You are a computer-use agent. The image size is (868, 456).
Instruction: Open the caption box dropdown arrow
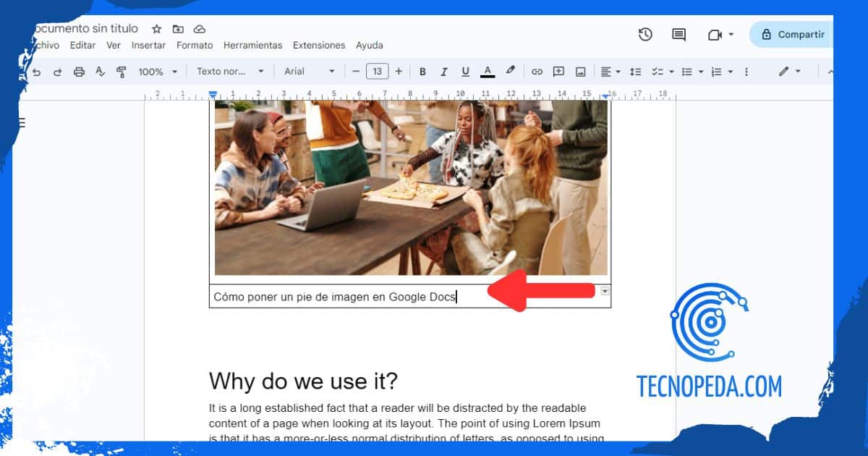coord(605,290)
